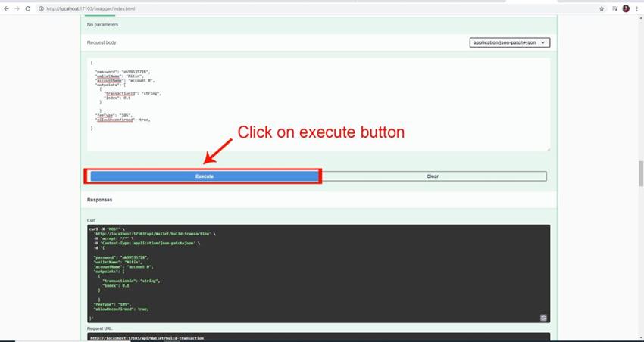The image size is (644, 342).
Task: Click the Content-Type header line in curl block
Action: 147,243
